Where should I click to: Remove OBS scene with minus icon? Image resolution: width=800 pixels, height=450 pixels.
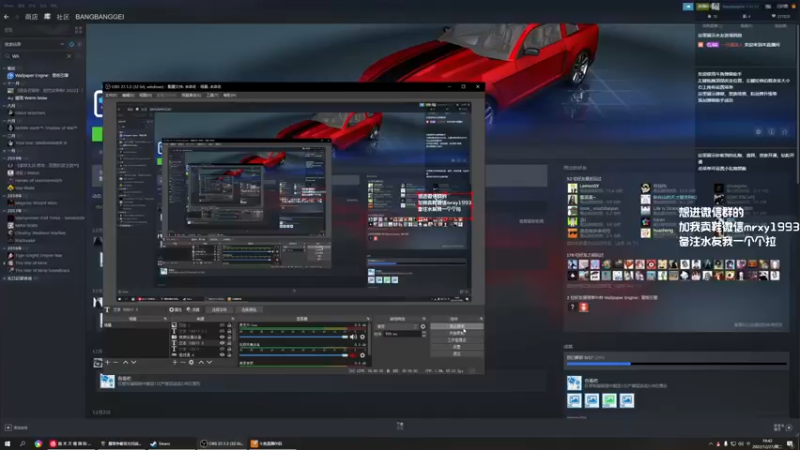point(116,362)
